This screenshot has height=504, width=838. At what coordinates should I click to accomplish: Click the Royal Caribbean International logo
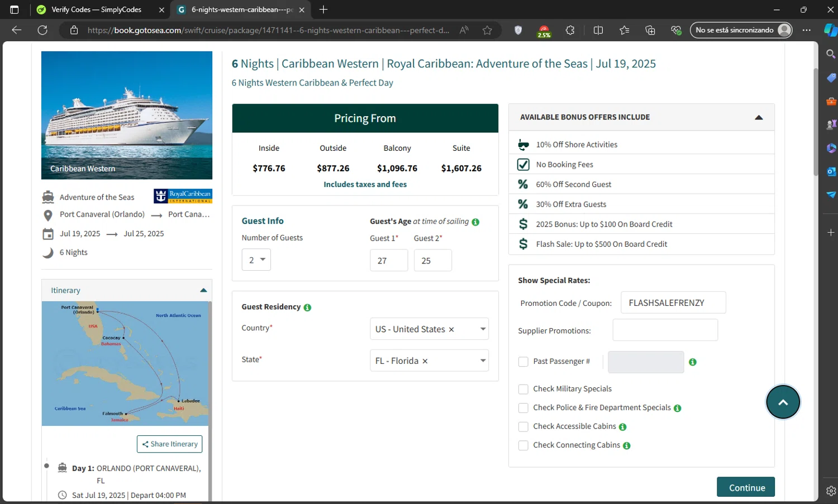coord(183,196)
